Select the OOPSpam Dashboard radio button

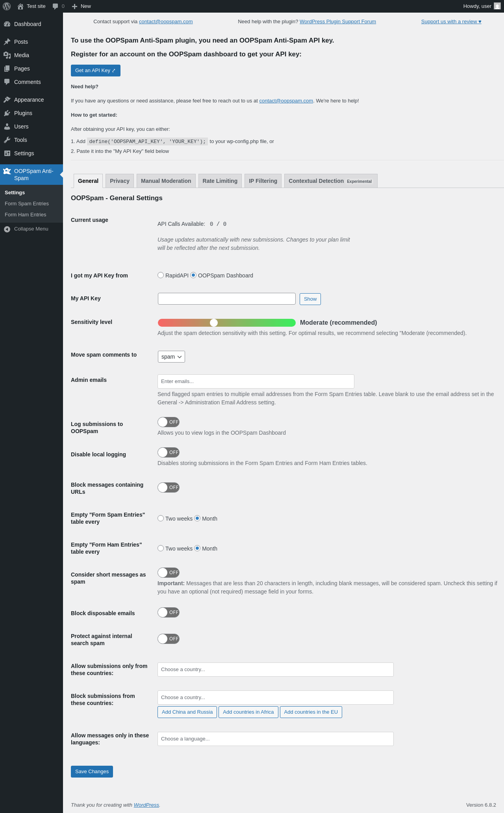pyautogui.click(x=193, y=275)
